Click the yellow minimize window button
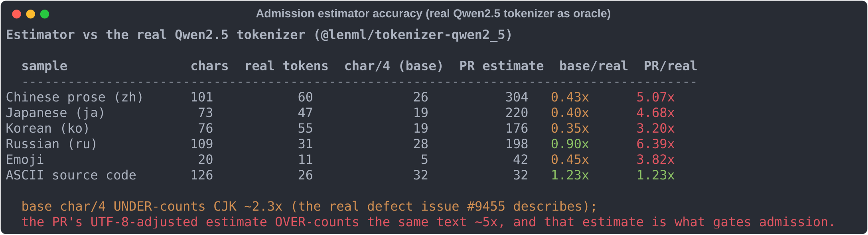This screenshot has width=868, height=235. (x=31, y=14)
